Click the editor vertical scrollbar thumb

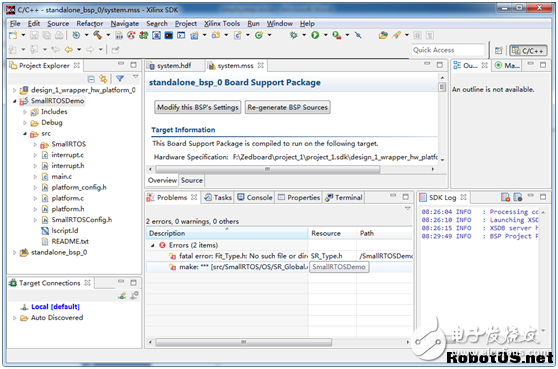tap(442, 87)
